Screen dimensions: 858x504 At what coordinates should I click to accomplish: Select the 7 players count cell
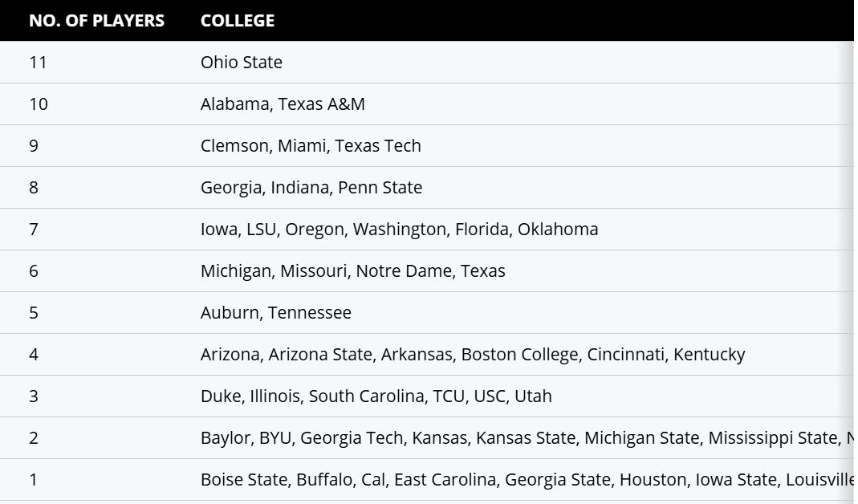tap(34, 230)
